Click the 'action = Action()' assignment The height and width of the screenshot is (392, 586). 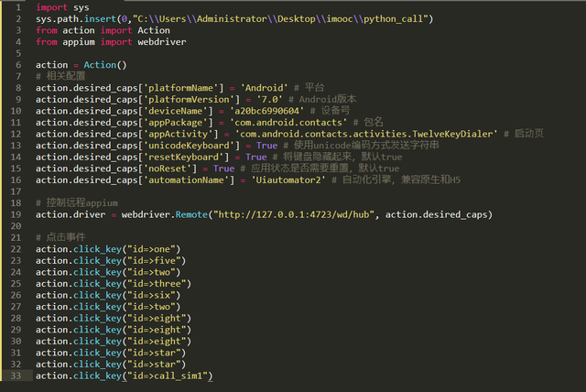pyautogui.click(x=81, y=65)
